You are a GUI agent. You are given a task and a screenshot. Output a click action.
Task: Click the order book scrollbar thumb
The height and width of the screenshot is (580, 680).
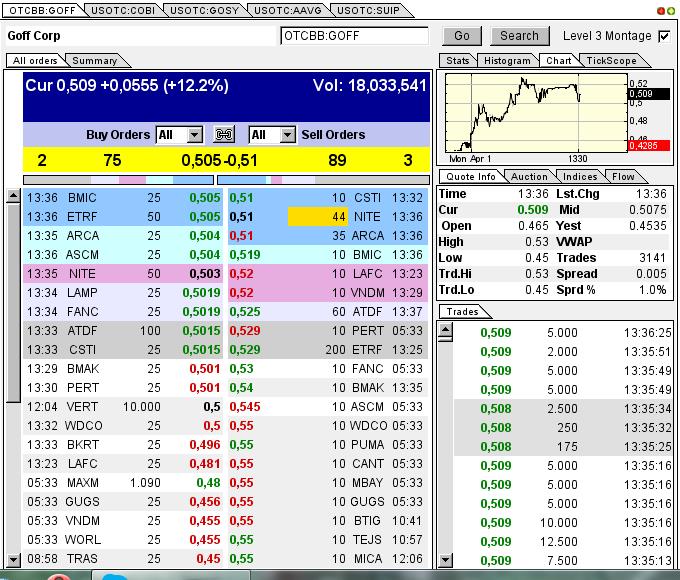point(13,304)
